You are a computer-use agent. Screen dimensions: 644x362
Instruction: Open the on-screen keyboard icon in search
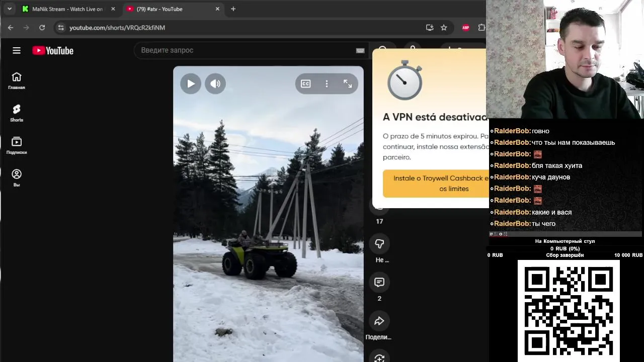tap(360, 50)
